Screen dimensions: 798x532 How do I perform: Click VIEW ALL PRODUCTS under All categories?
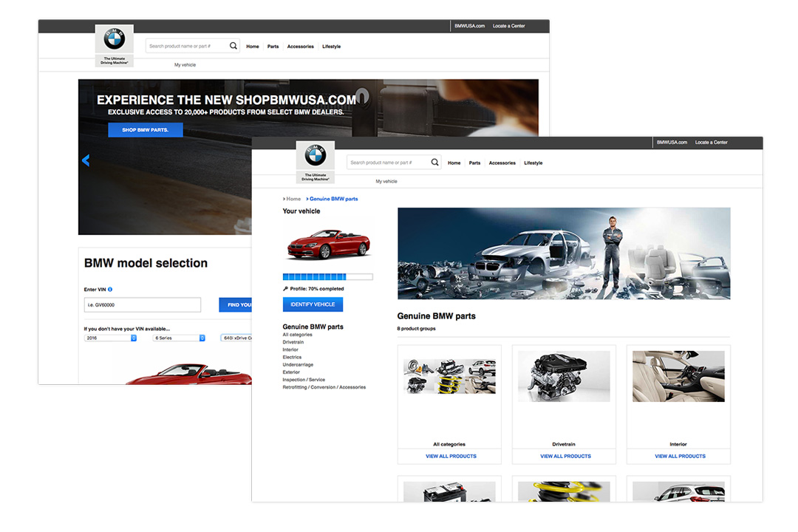click(451, 456)
